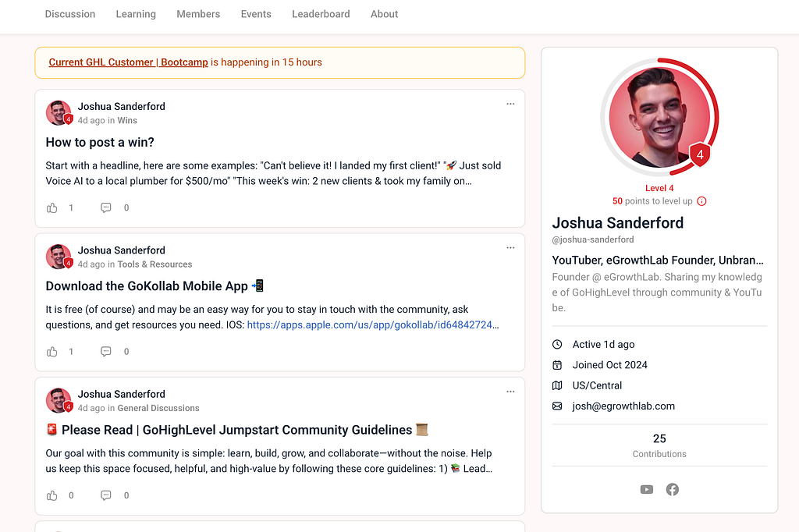Image resolution: width=799 pixels, height=532 pixels.
Task: View the Leaderboard tab
Action: [321, 14]
